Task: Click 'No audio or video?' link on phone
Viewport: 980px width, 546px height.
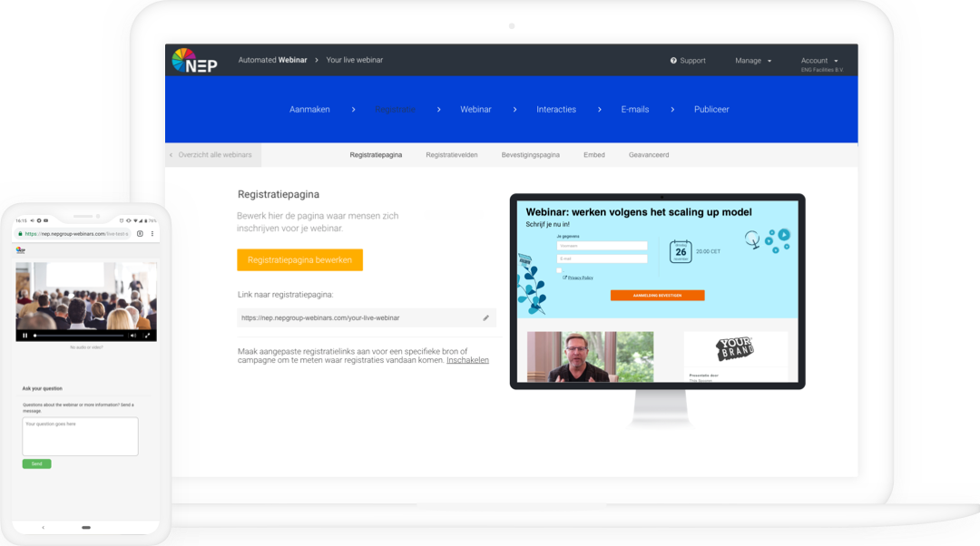Action: pos(86,347)
